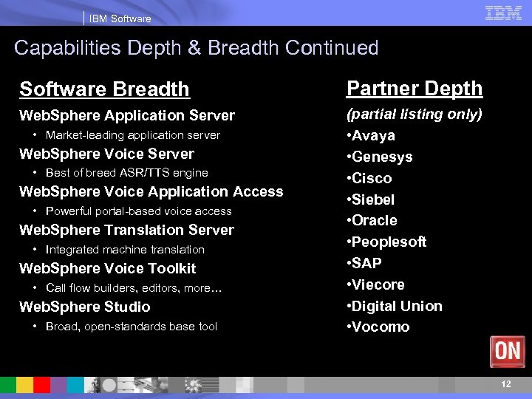Select partner 'Vocomo' in list

point(381,327)
